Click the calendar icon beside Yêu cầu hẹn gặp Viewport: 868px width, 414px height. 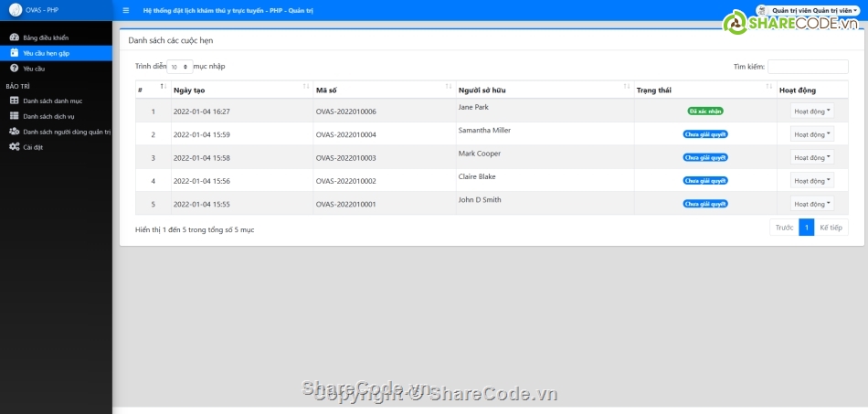14,53
